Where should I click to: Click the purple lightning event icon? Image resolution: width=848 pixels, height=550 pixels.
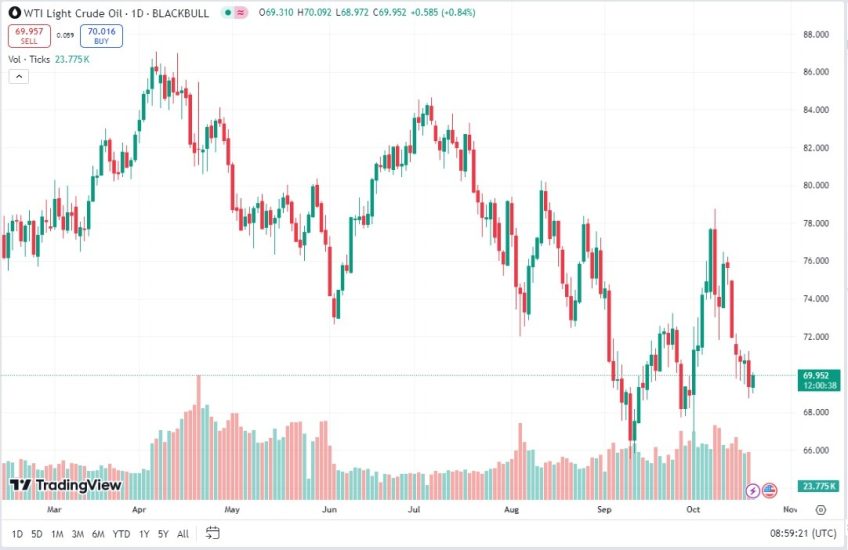coord(753,490)
